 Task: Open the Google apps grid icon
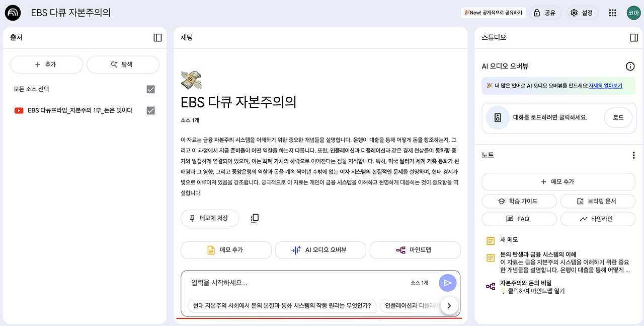(x=612, y=12)
